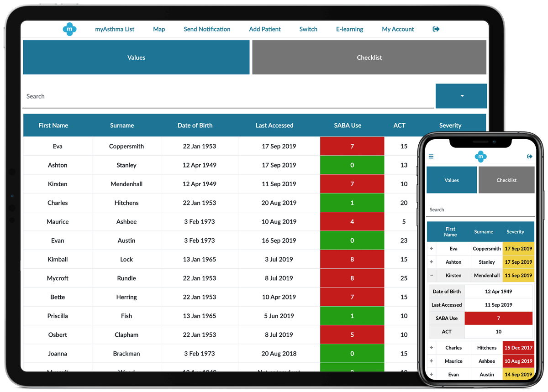Image resolution: width=548 pixels, height=392 pixels.
Task: Open Send Notification in the tablet menu
Action: pyautogui.click(x=207, y=29)
